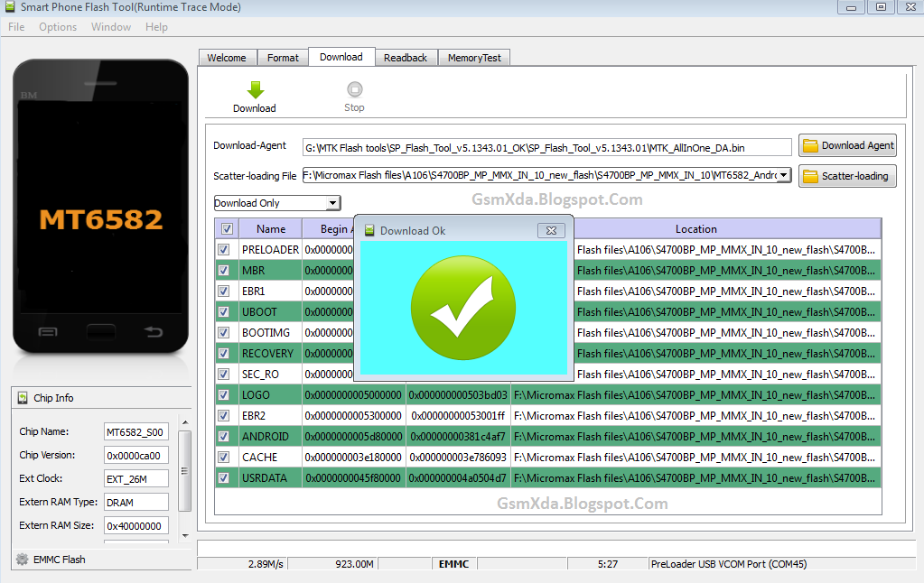
Task: Click the Name column header
Action: [x=270, y=229]
